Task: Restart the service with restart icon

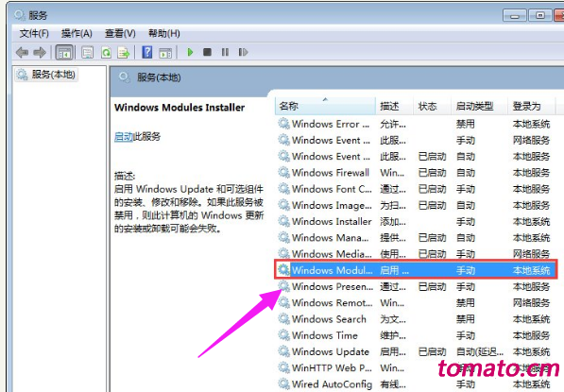Action: click(243, 53)
